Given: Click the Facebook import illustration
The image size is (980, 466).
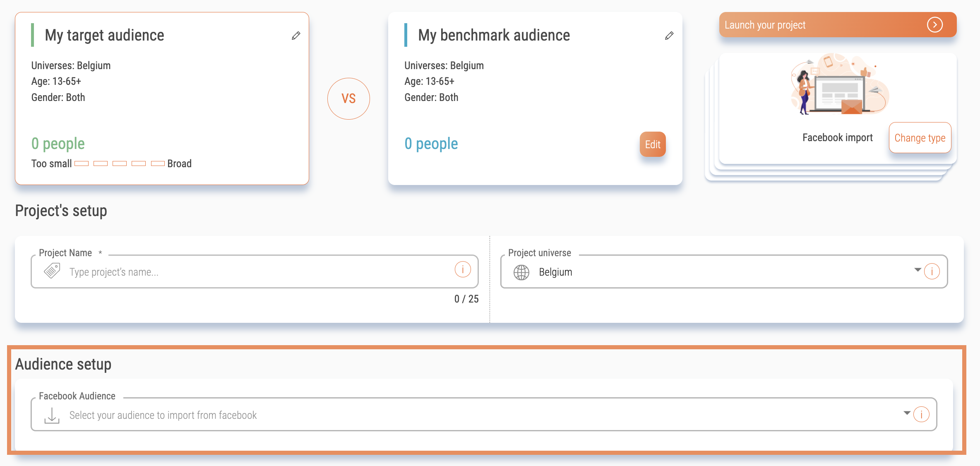Looking at the screenshot, I should [840, 84].
